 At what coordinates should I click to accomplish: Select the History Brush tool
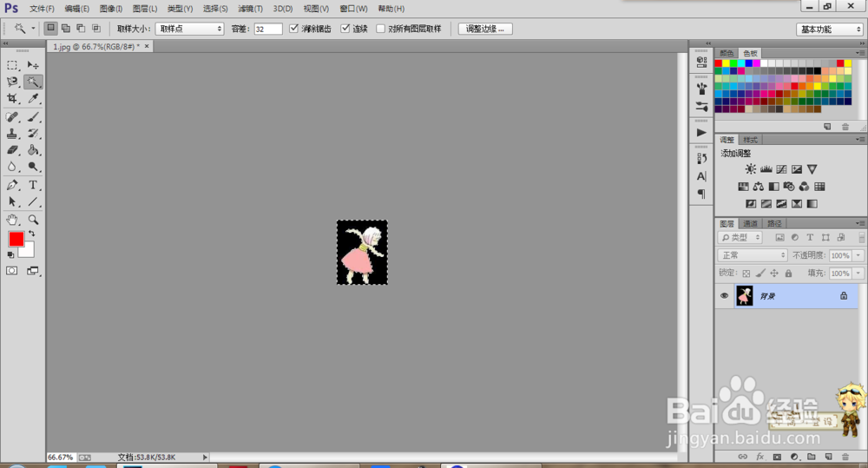33,134
